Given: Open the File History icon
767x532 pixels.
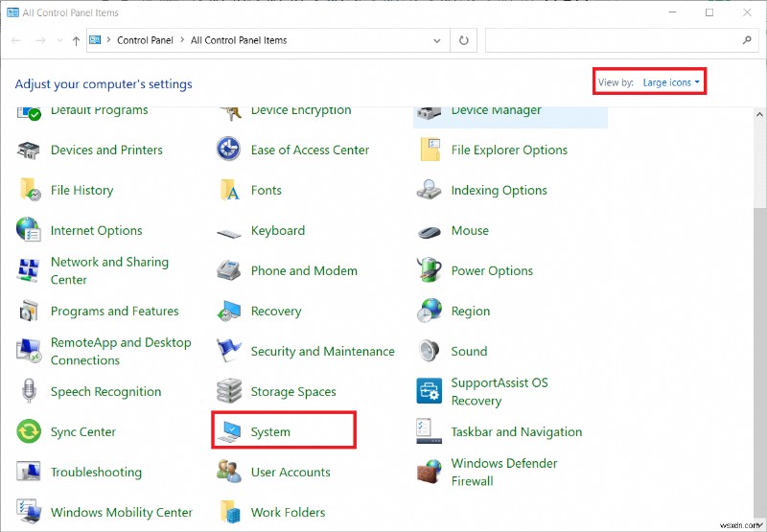Looking at the screenshot, I should [30, 190].
